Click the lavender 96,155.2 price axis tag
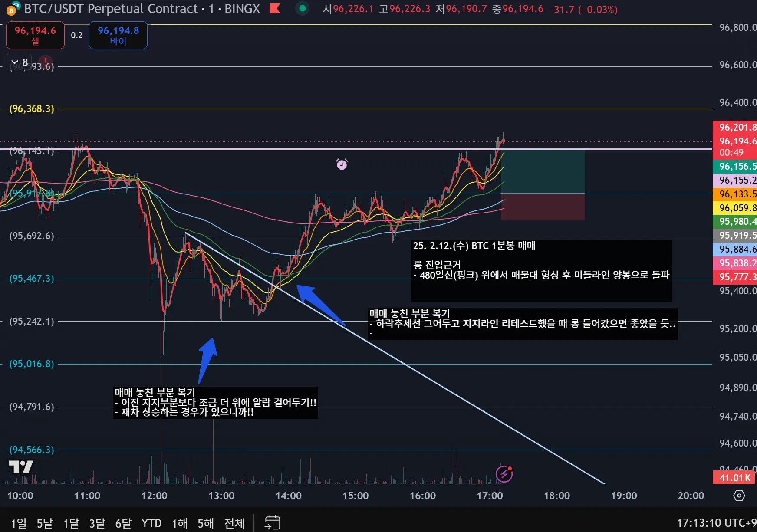757x532 pixels. pyautogui.click(x=735, y=180)
